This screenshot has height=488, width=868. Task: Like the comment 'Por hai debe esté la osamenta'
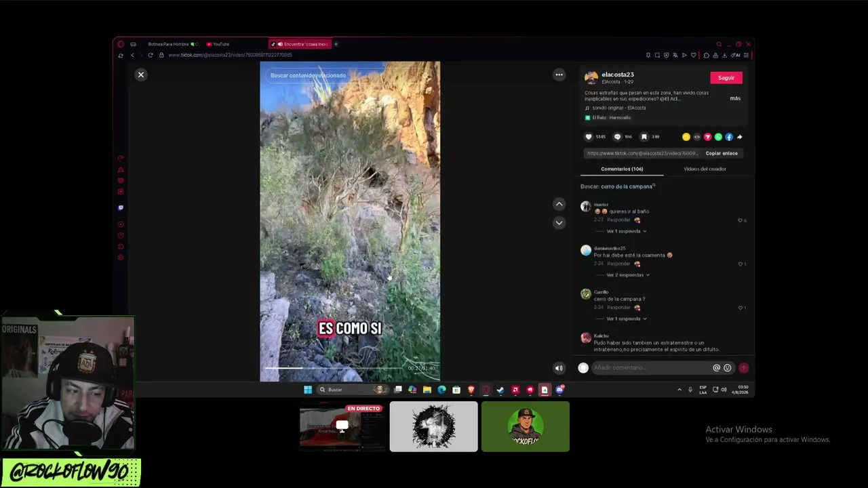(x=741, y=264)
